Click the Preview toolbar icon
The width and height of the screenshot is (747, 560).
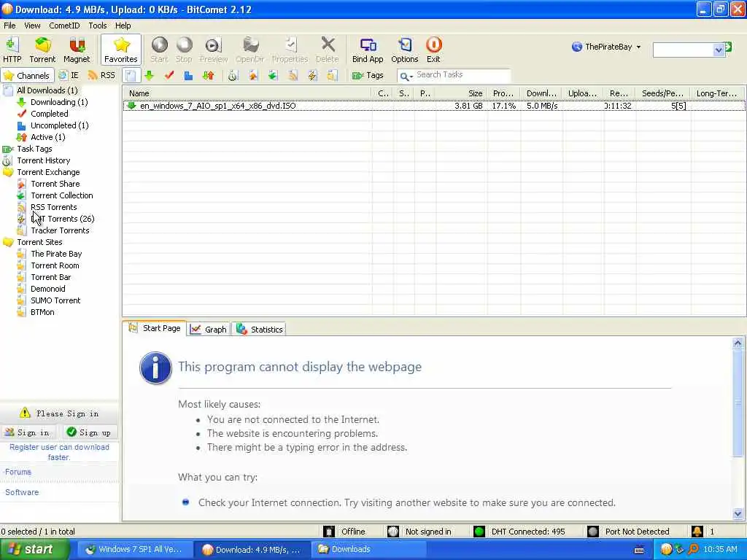point(214,50)
